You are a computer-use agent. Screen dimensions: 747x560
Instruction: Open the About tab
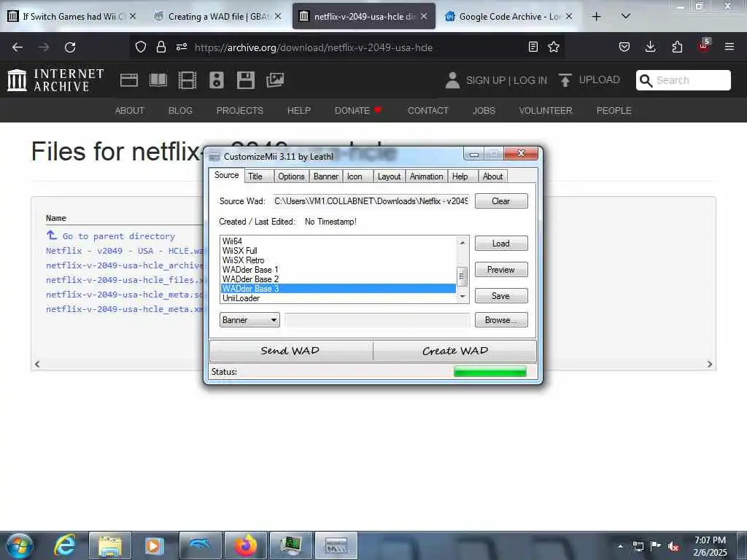pyautogui.click(x=492, y=176)
